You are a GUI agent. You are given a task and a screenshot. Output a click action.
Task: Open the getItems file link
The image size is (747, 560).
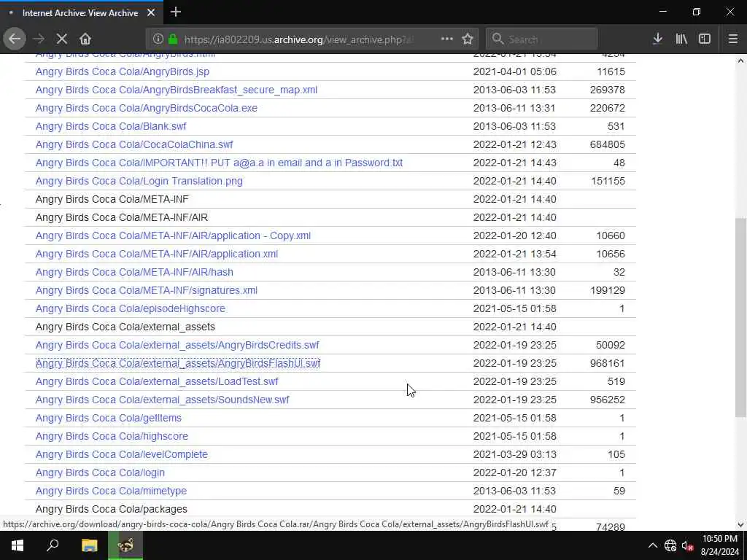click(x=109, y=418)
